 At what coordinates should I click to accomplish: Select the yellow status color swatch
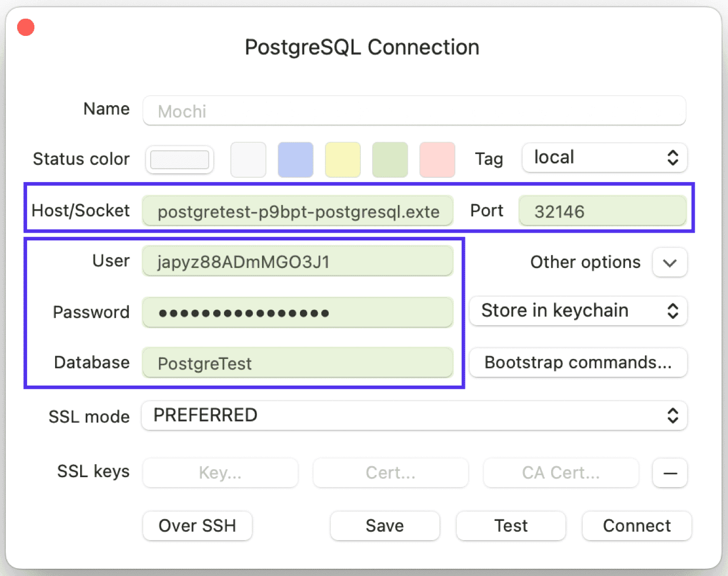[343, 160]
